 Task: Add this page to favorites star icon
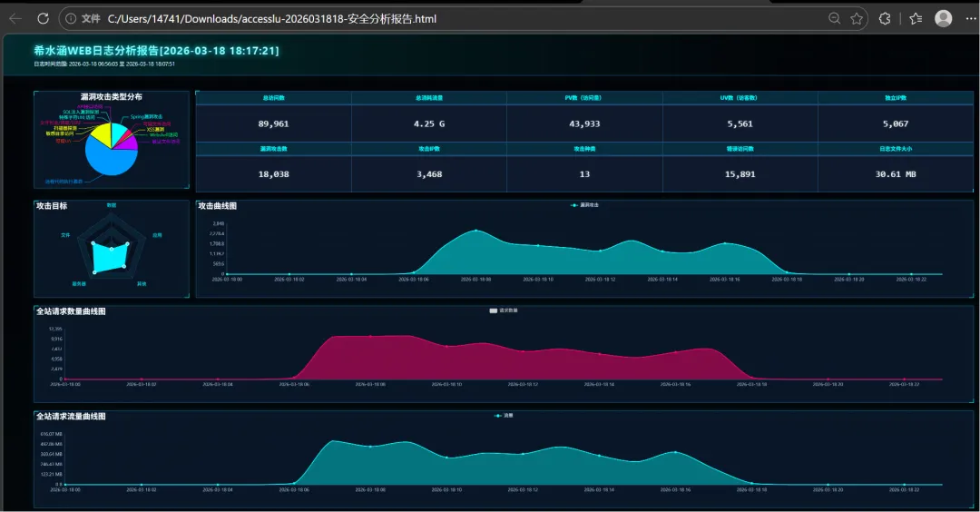[x=857, y=19]
